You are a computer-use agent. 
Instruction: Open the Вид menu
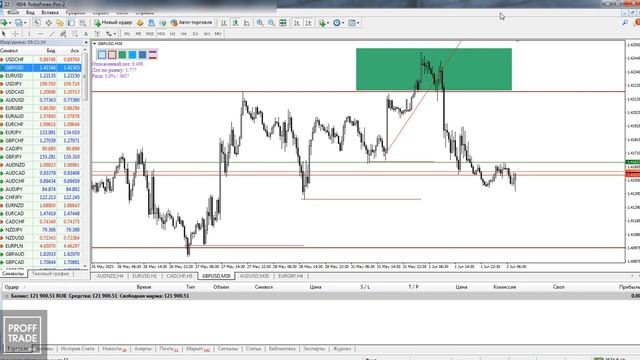point(30,13)
